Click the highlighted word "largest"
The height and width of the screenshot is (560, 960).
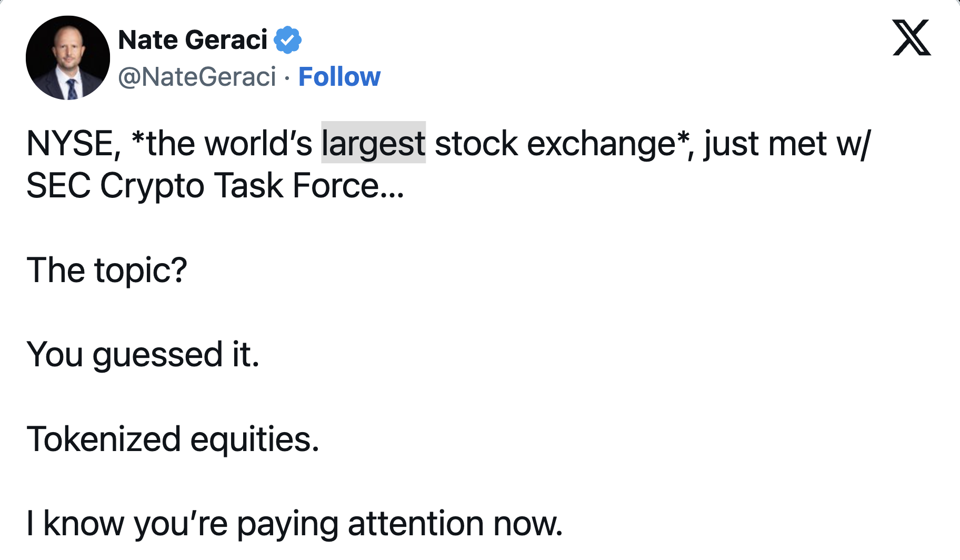(374, 143)
